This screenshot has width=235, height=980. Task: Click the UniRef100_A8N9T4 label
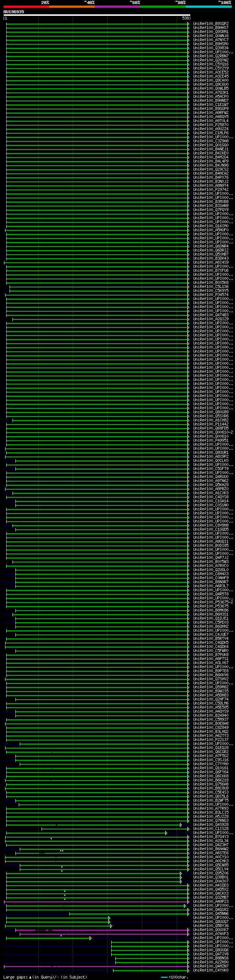coord(211,185)
